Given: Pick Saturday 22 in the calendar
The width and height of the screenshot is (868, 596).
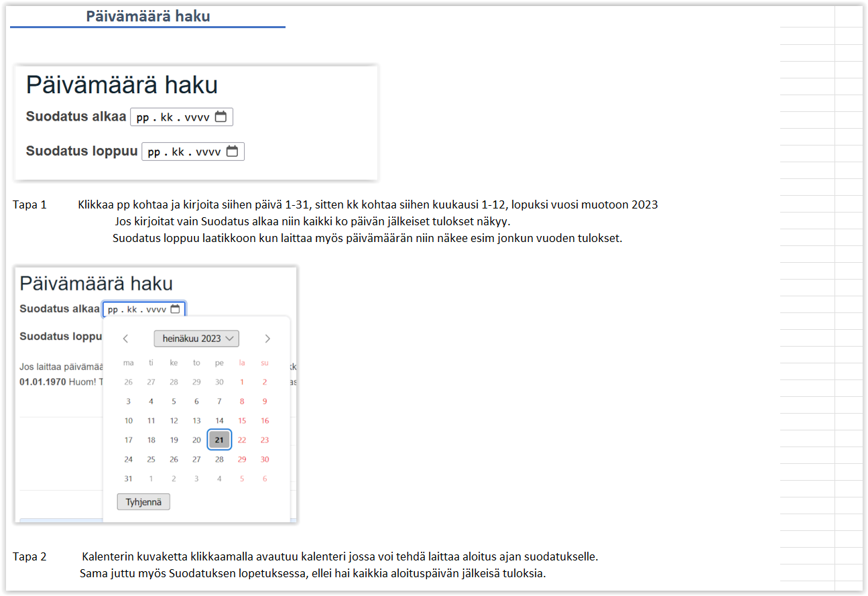Looking at the screenshot, I should [x=242, y=440].
